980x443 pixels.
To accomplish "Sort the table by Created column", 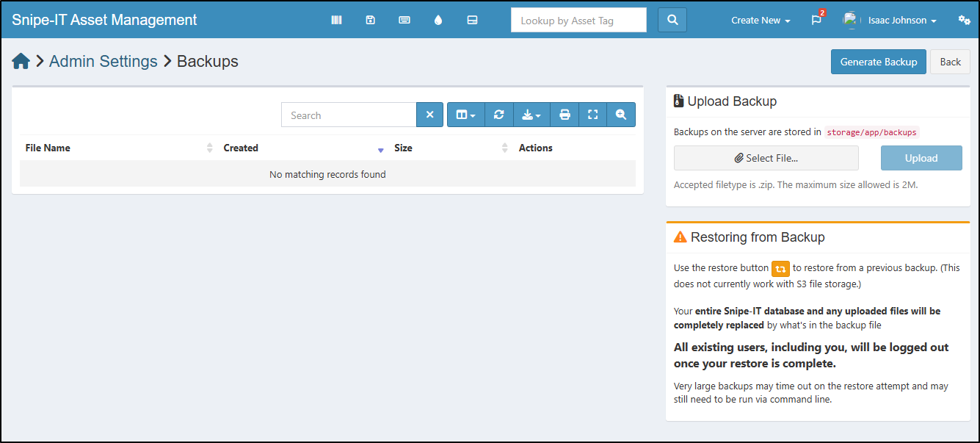I will point(241,148).
